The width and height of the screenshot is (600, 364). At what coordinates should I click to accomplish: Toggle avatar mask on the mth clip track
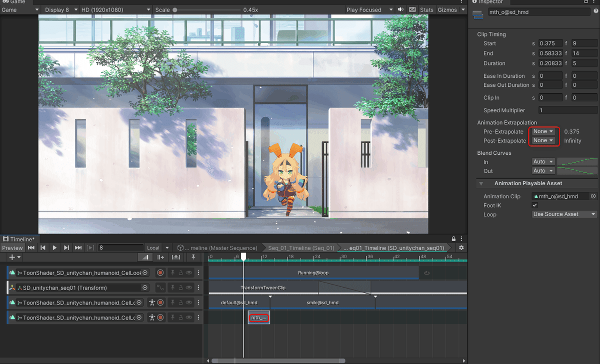pyautogui.click(x=151, y=318)
